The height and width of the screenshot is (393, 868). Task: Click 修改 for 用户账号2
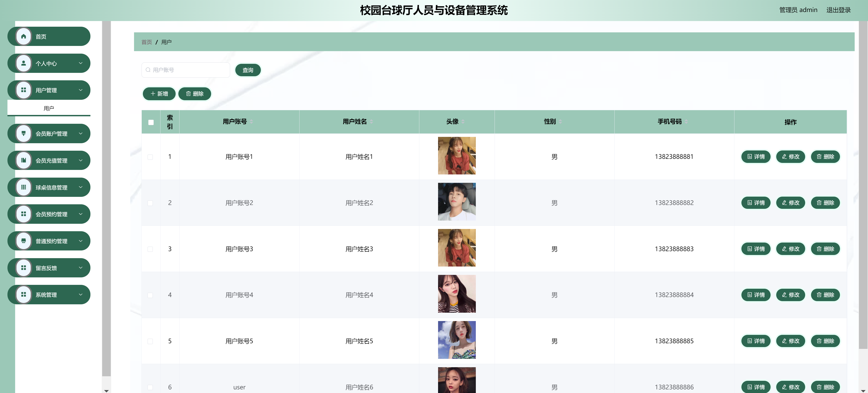790,203
